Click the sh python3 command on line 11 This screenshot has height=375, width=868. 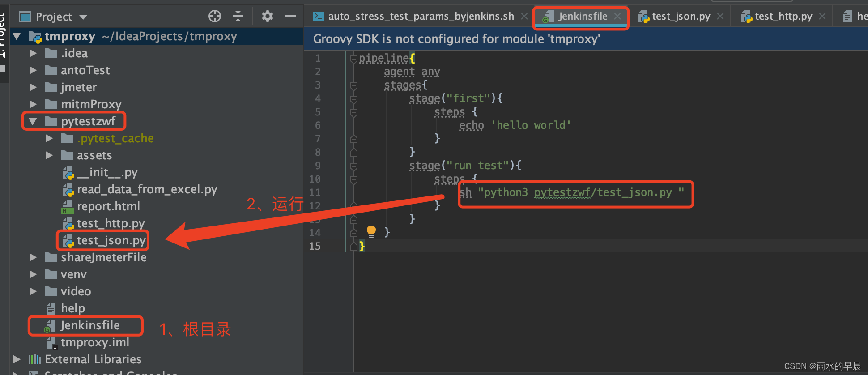point(572,193)
